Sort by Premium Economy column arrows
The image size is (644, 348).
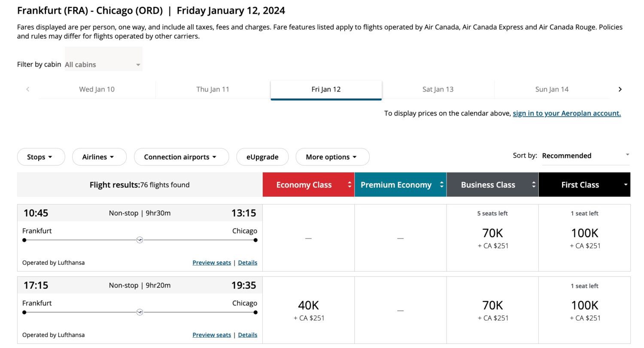441,185
